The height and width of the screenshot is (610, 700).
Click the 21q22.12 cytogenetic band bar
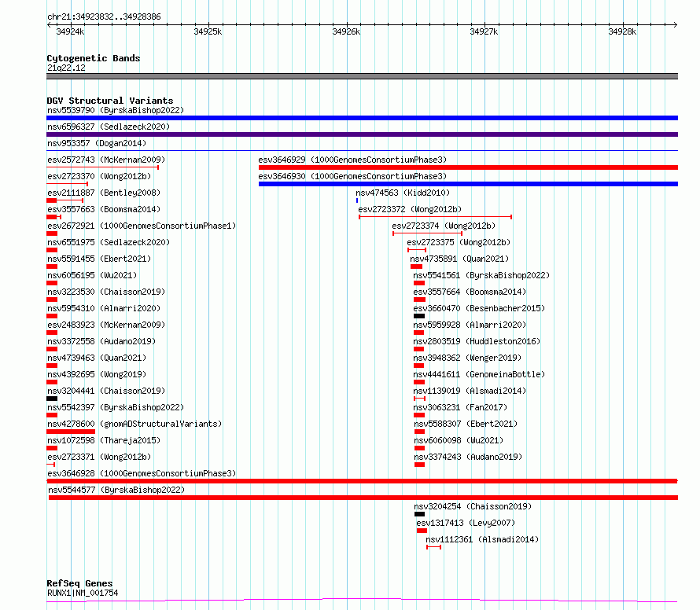click(x=362, y=76)
